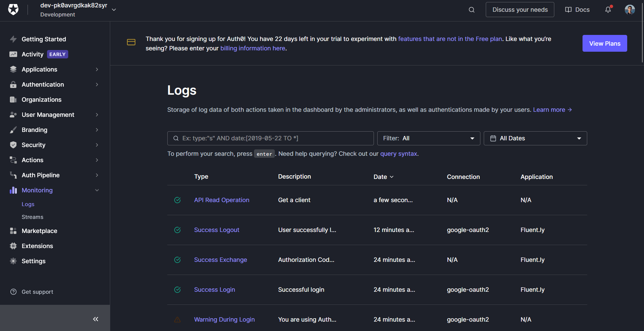Open the Filter: All dropdown
This screenshot has width=644, height=331.
428,138
